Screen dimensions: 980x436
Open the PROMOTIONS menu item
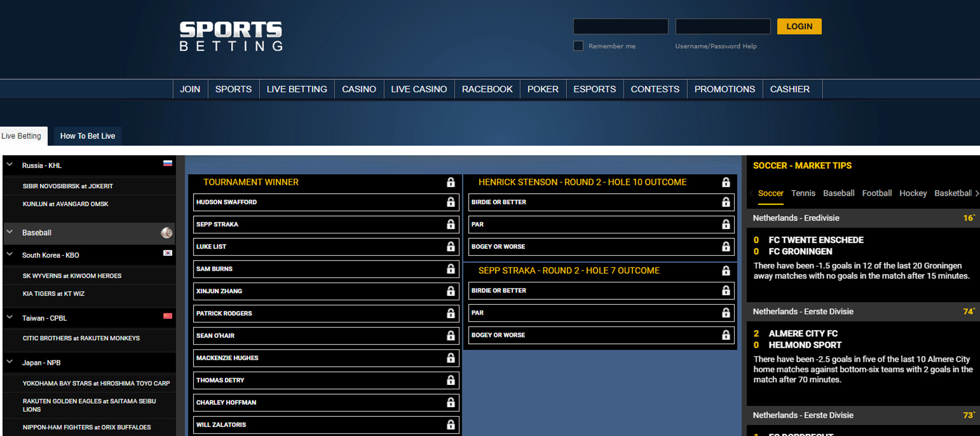tap(725, 89)
